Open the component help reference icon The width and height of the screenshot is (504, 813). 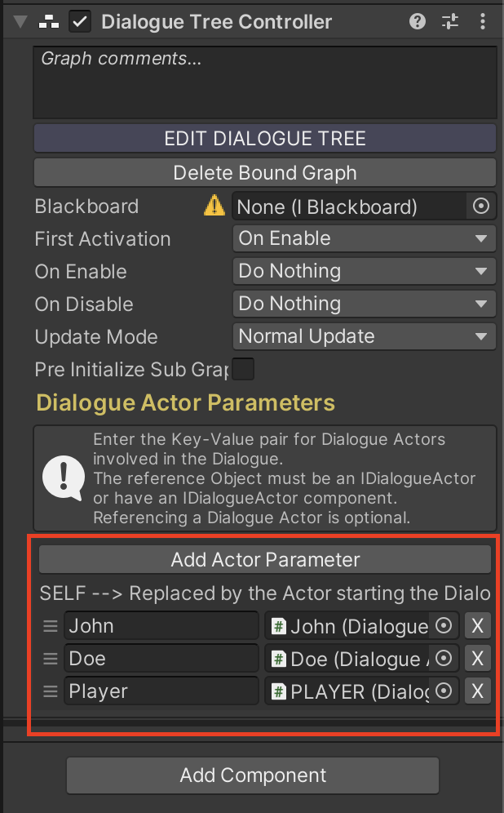pos(418,22)
